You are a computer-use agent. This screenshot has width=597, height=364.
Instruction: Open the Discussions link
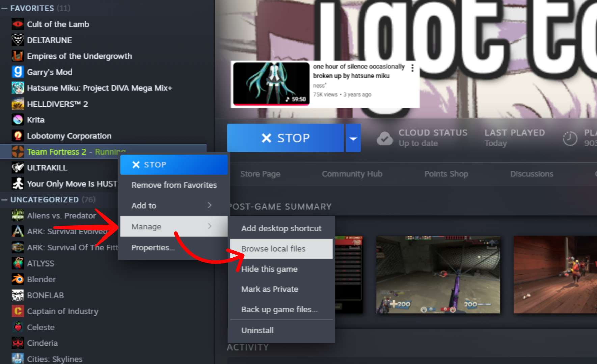532,174
